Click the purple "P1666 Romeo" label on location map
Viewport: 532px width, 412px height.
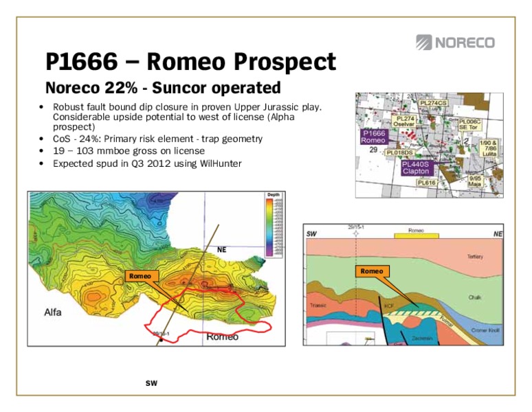(373, 137)
